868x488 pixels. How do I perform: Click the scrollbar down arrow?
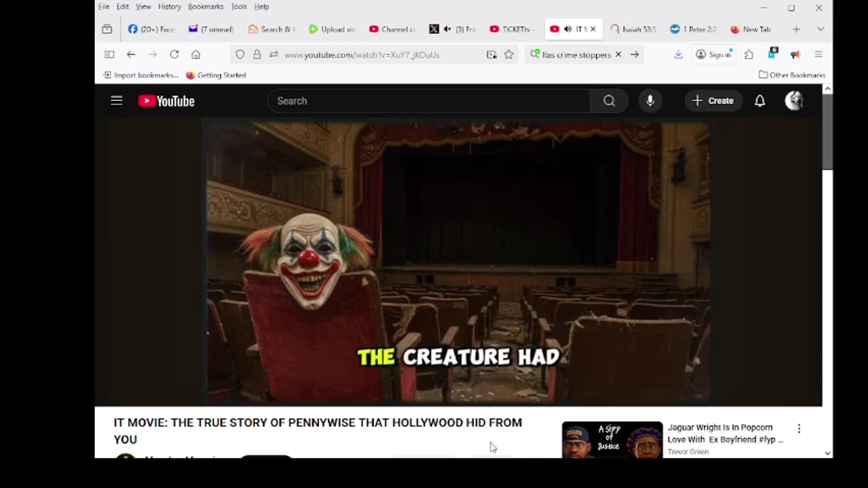click(827, 453)
